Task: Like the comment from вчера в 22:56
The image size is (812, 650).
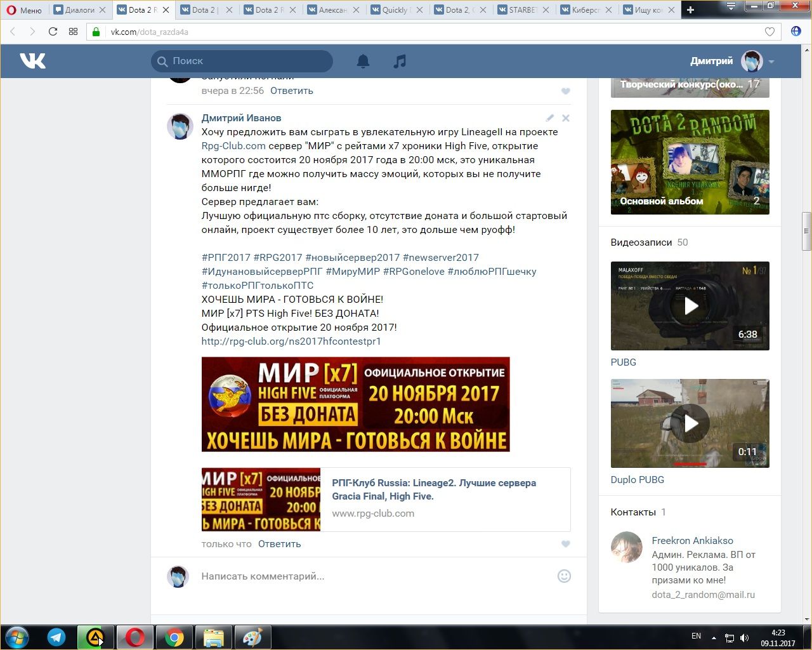Action: 566,91
